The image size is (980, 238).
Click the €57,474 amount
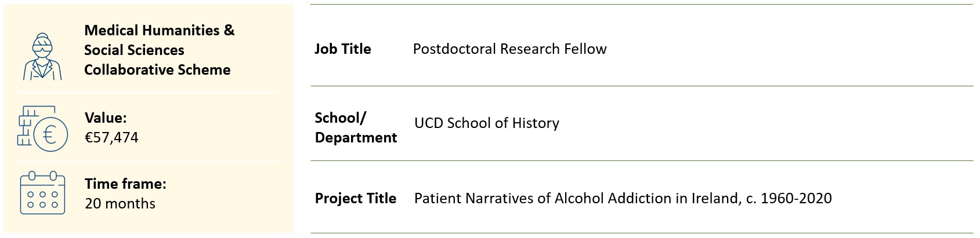click(111, 137)
